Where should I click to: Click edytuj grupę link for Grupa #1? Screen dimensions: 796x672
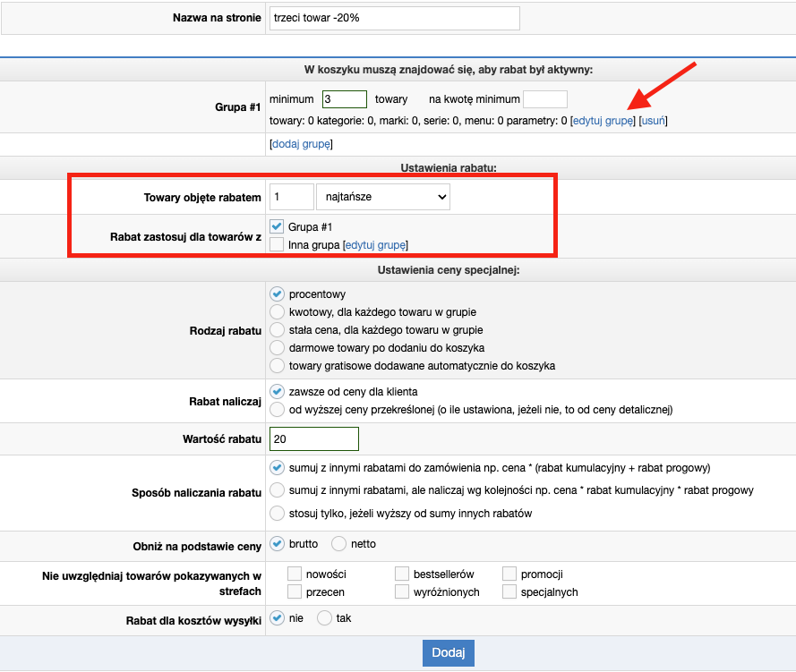tap(603, 121)
